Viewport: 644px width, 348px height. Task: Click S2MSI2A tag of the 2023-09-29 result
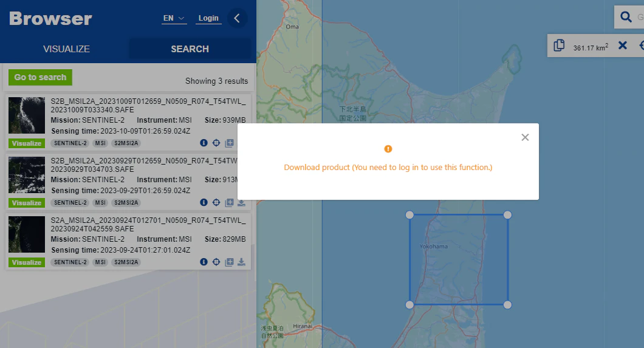pos(126,203)
